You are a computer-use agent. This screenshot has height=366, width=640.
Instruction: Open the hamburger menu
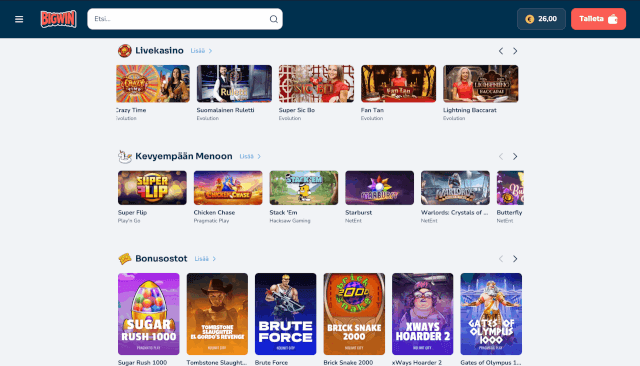[x=19, y=19]
